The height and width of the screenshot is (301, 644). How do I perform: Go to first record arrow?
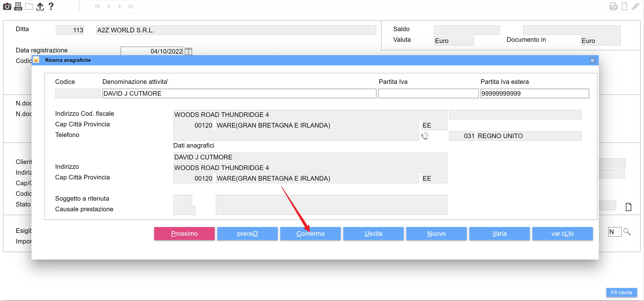coord(97,7)
